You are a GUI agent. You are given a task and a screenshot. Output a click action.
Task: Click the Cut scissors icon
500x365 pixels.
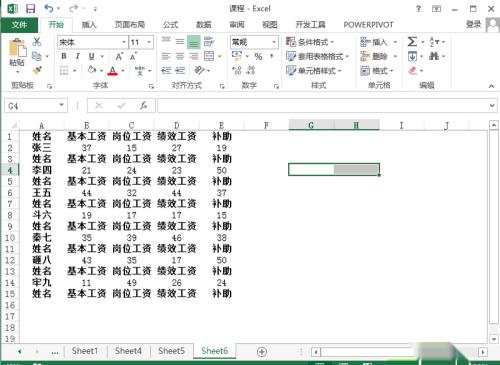[x=37, y=42]
